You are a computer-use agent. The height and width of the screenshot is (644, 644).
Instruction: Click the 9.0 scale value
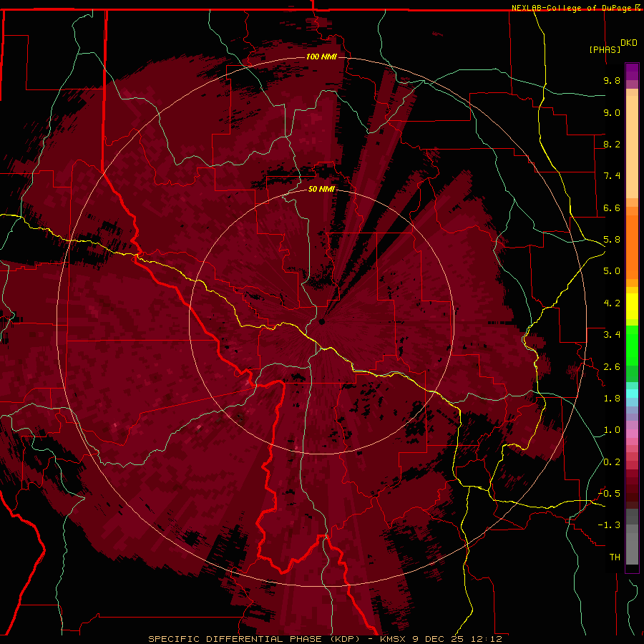pos(612,112)
